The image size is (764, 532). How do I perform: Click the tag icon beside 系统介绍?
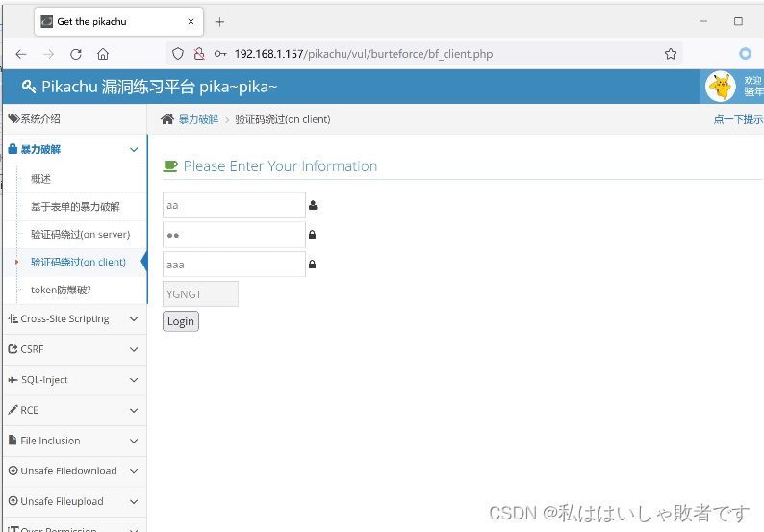pos(13,118)
